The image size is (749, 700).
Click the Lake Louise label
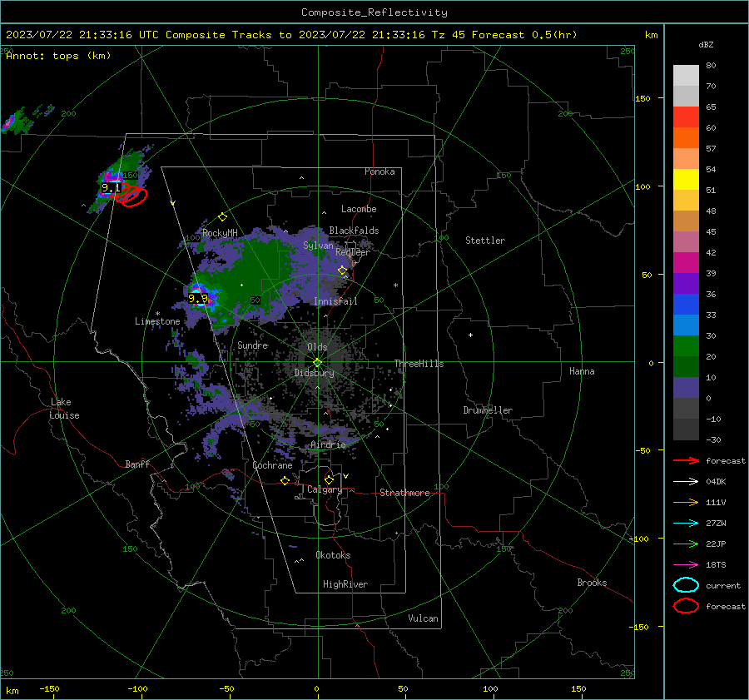pos(64,409)
